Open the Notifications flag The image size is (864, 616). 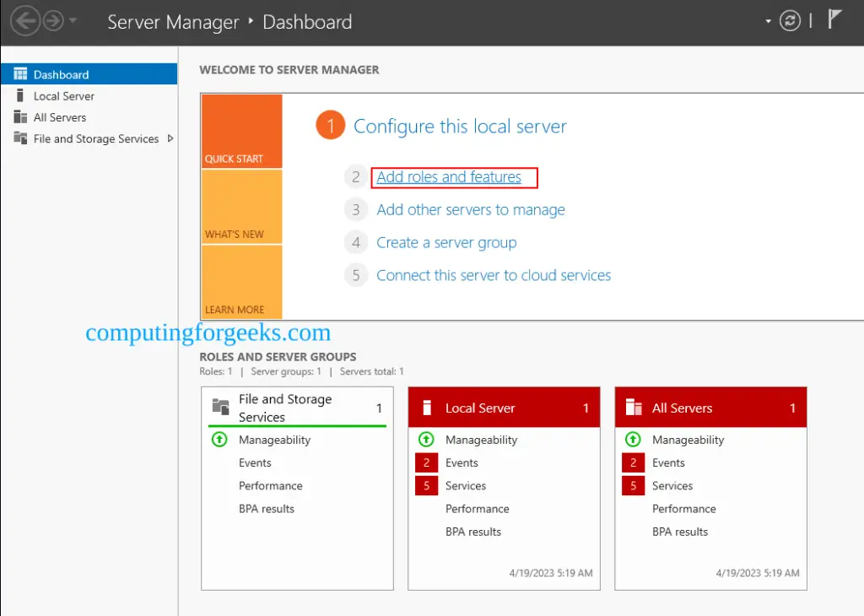[x=834, y=19]
